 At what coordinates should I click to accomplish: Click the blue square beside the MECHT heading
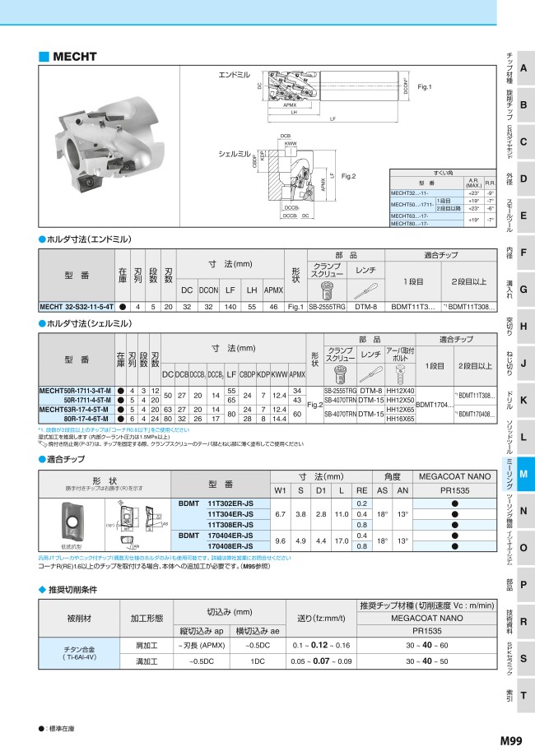pyautogui.click(x=44, y=57)
